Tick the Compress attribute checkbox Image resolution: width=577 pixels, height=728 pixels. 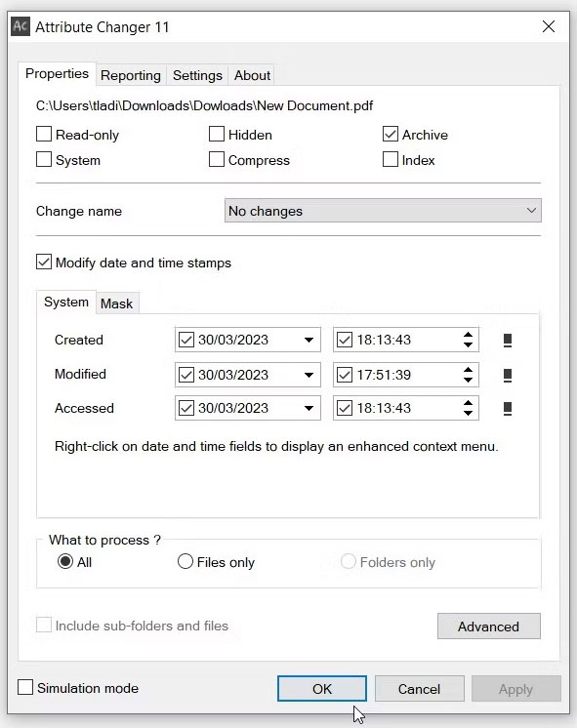coord(217,160)
